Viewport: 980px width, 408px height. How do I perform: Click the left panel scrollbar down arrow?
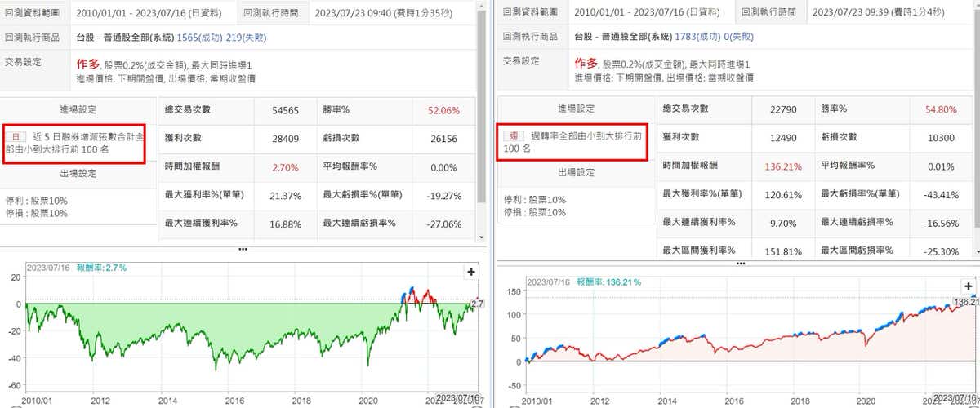482,236
